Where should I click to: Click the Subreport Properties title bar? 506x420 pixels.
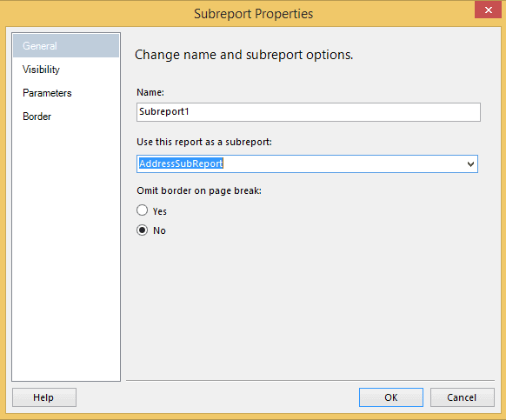click(x=253, y=14)
